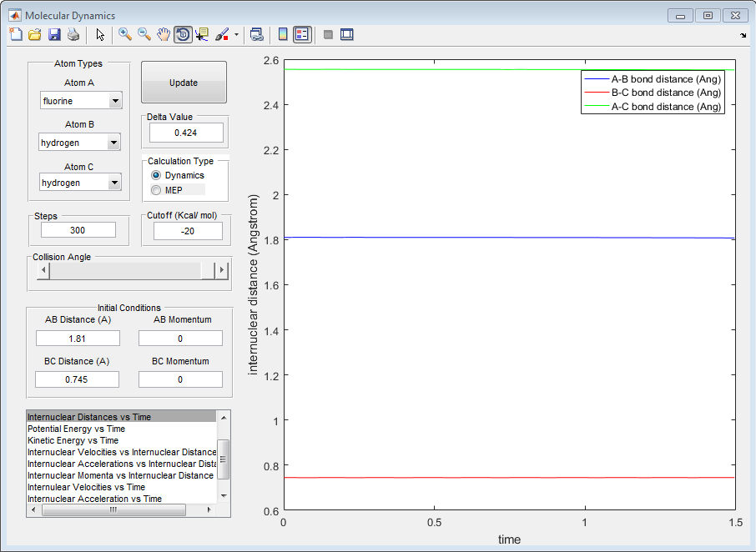Expand the Atom C hydrogen dropdown
Image resolution: width=756 pixels, height=552 pixels.
click(115, 183)
